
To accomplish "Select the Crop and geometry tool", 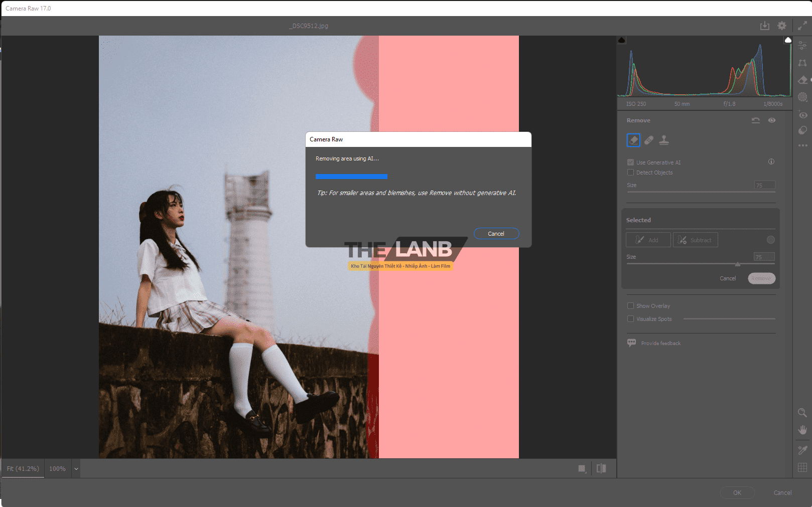I will point(802,63).
